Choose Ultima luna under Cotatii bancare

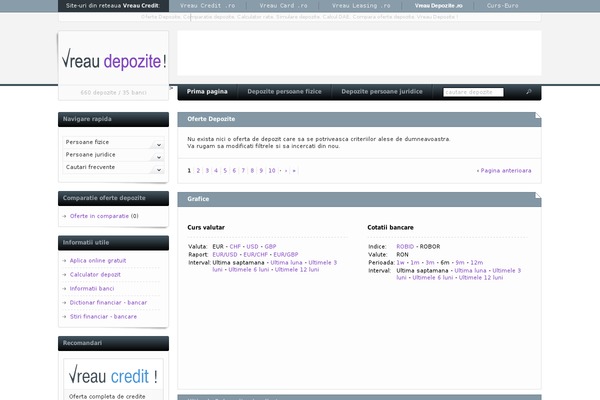470,271
